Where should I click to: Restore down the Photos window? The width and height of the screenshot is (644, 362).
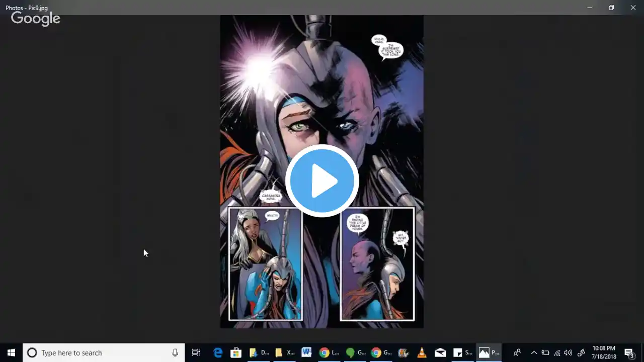pyautogui.click(x=611, y=8)
